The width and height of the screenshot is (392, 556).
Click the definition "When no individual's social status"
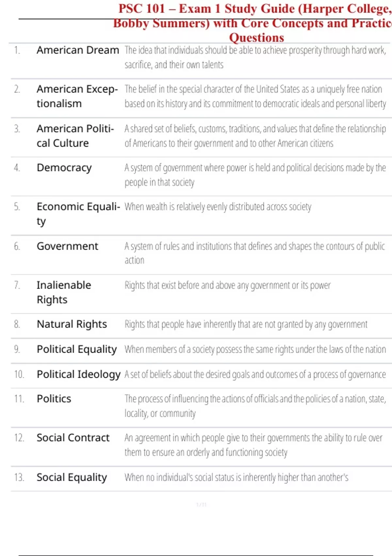click(236, 478)
